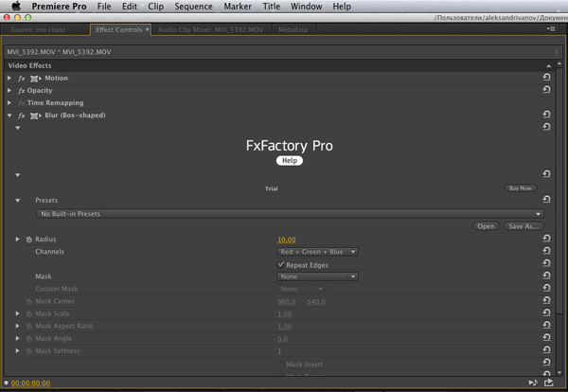Open the Mask dropdown set to None
568x392 pixels.
[317, 276]
